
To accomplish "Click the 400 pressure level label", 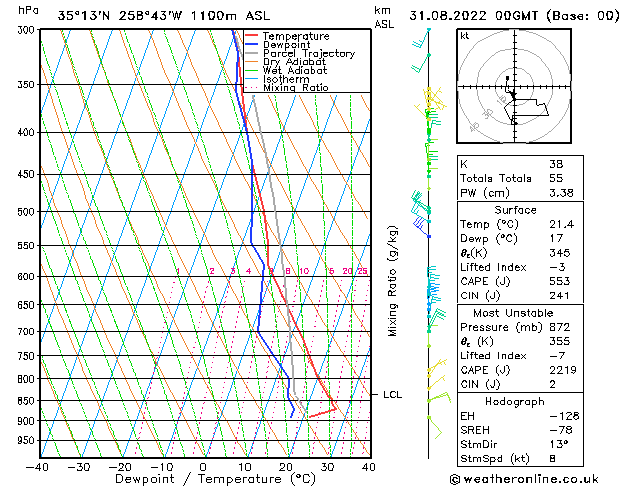I will [28, 132].
